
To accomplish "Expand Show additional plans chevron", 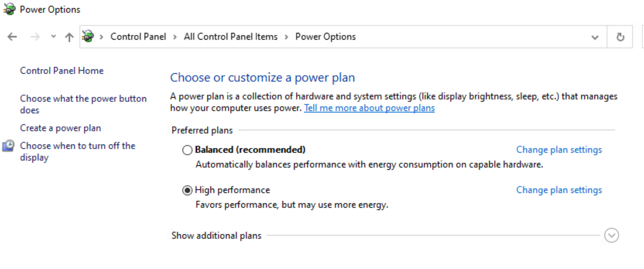I will pyautogui.click(x=611, y=236).
